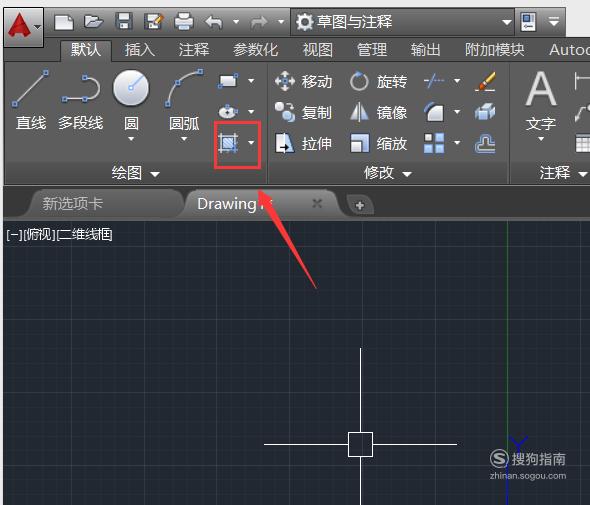Open the undo history dropdown arrow

pos(236,22)
